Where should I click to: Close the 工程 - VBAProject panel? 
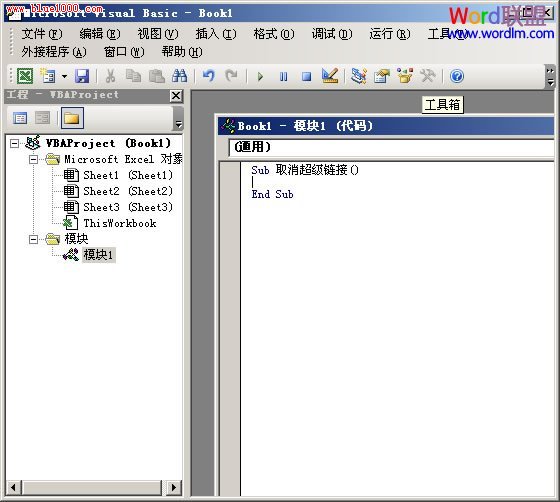click(x=176, y=96)
